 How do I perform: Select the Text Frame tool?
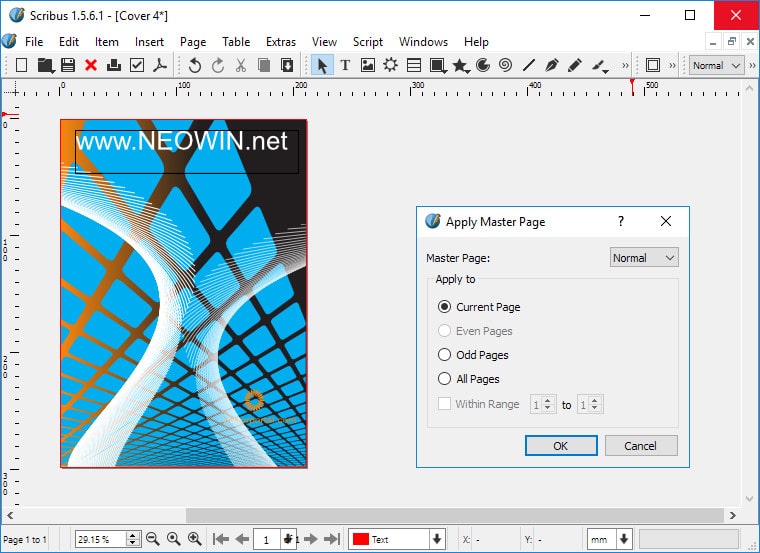point(345,65)
